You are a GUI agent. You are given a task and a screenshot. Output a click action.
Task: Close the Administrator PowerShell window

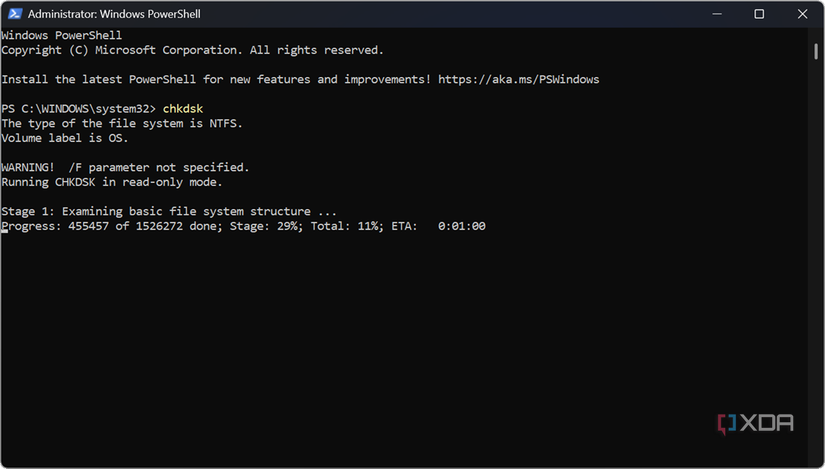click(801, 14)
